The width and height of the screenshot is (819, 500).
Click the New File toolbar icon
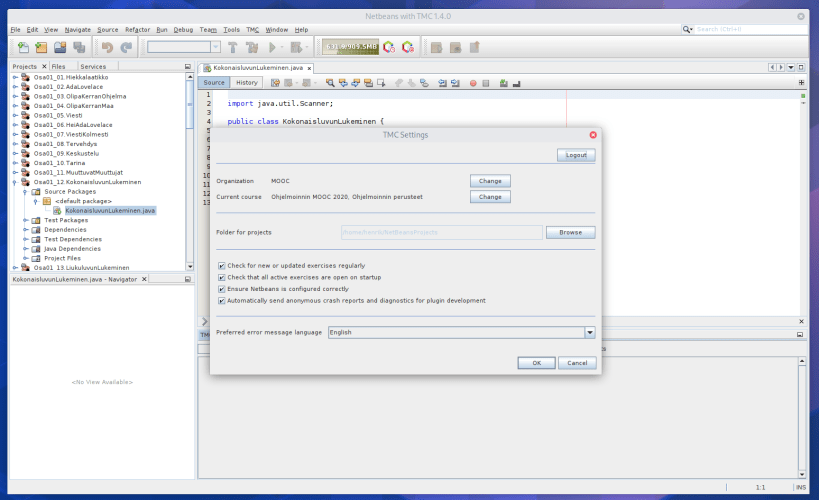pyautogui.click(x=23, y=48)
